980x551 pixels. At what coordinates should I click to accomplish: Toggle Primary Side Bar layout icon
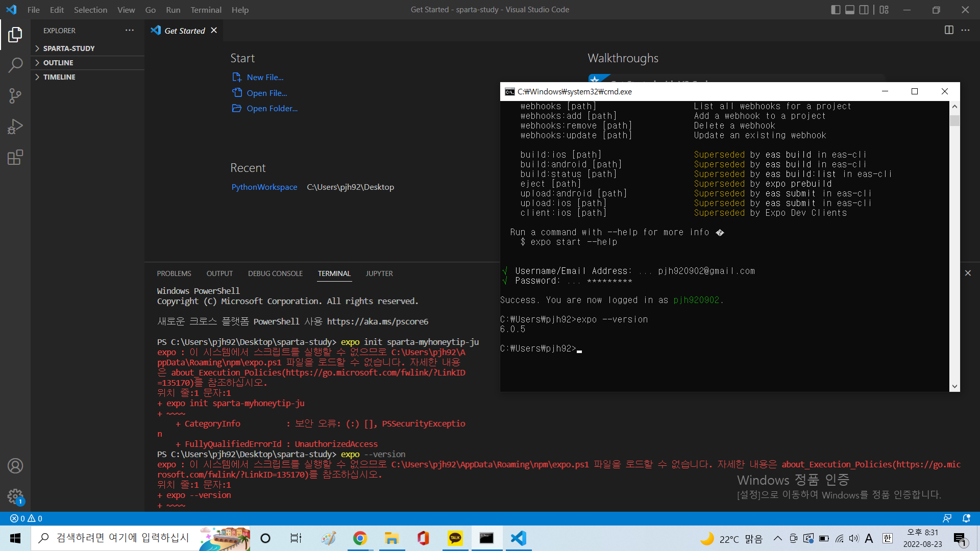point(836,10)
